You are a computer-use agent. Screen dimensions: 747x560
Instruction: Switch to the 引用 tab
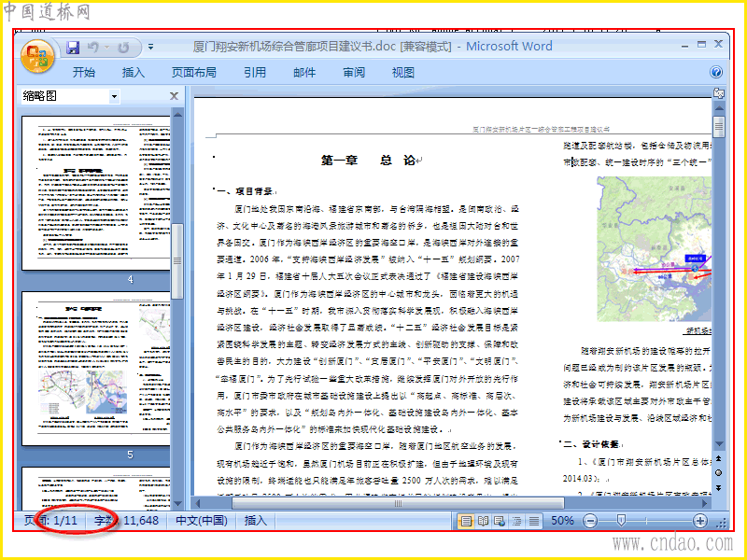(x=255, y=73)
